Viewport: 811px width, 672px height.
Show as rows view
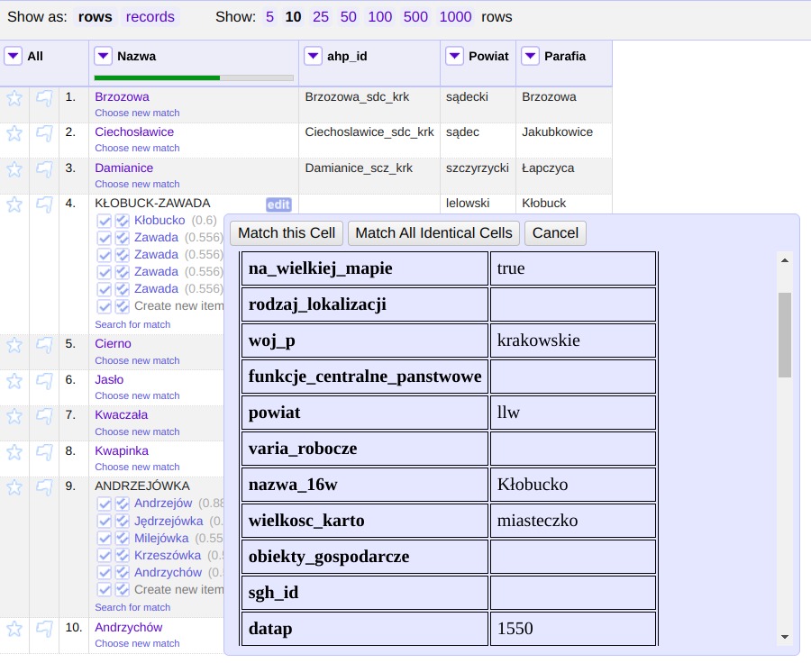coord(96,16)
